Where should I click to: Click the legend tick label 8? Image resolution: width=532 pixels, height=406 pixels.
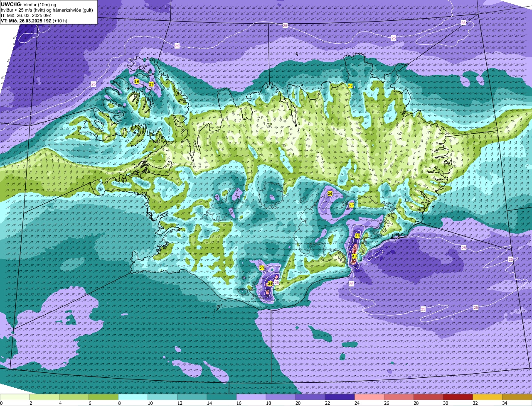119,403
